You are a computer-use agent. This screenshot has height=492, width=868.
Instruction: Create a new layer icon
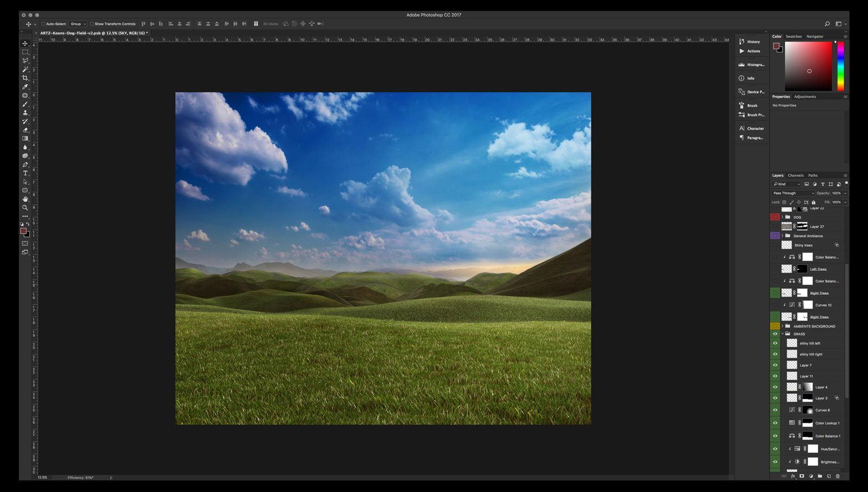point(829,476)
